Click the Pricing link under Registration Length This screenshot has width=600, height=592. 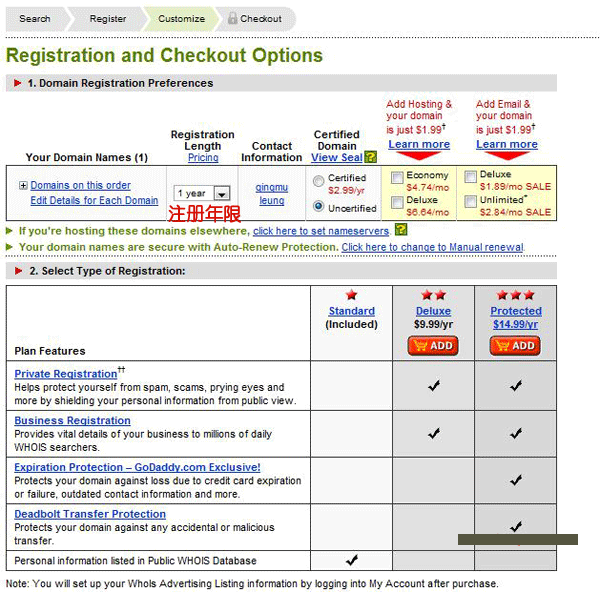coord(203,158)
